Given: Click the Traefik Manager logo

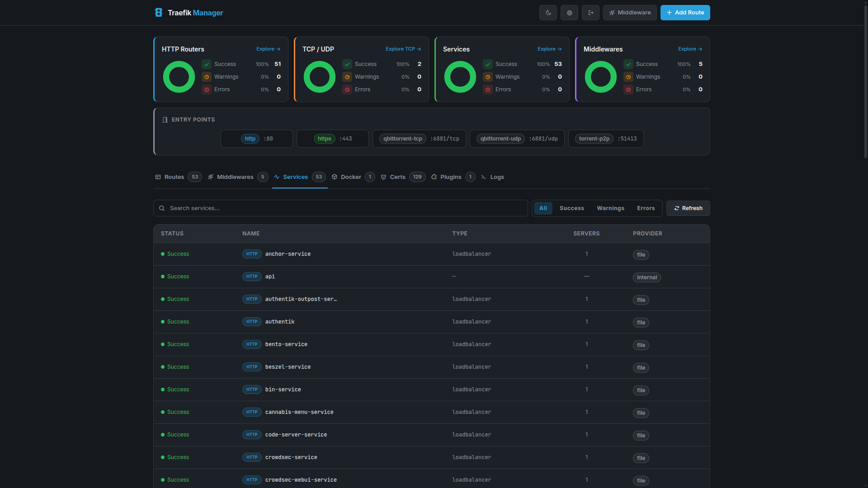Looking at the screenshot, I should (159, 13).
